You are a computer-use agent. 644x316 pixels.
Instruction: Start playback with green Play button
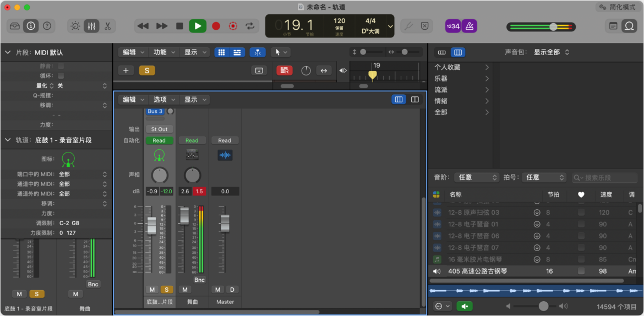[198, 26]
